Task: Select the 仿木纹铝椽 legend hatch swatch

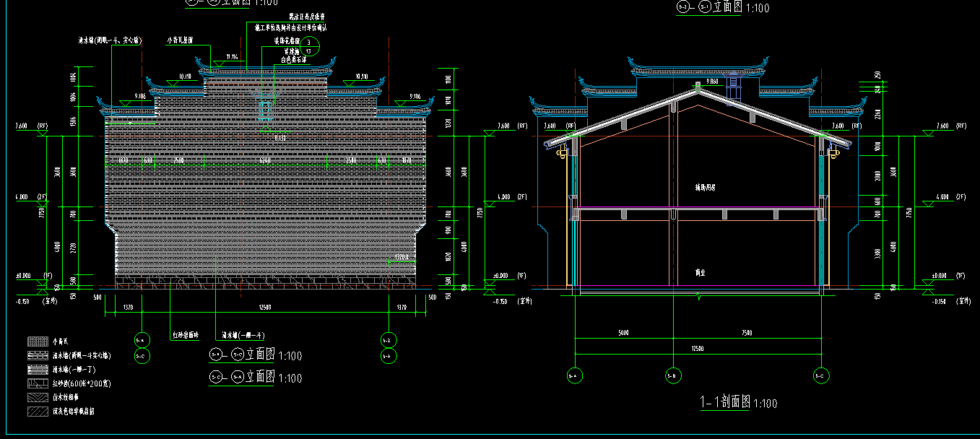Action: (x=38, y=396)
